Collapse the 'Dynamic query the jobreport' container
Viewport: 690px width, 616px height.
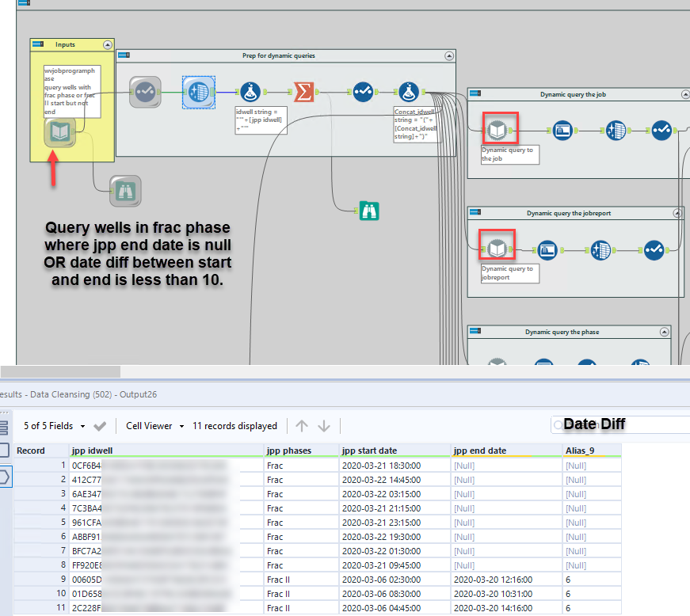(678, 213)
